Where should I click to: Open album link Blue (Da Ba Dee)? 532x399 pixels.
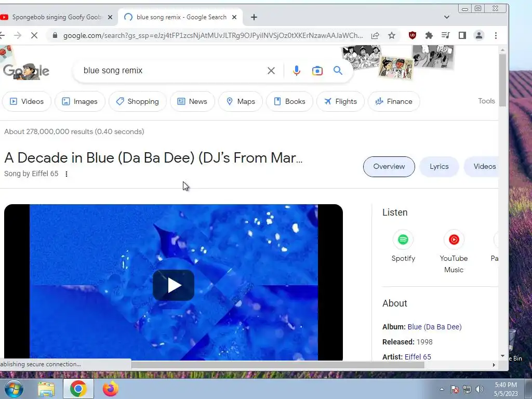pos(434,327)
